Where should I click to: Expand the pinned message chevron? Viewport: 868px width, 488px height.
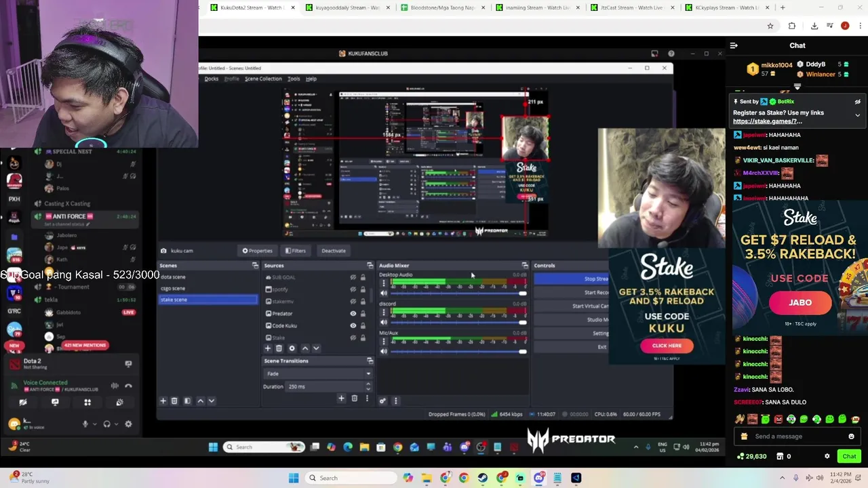857,115
